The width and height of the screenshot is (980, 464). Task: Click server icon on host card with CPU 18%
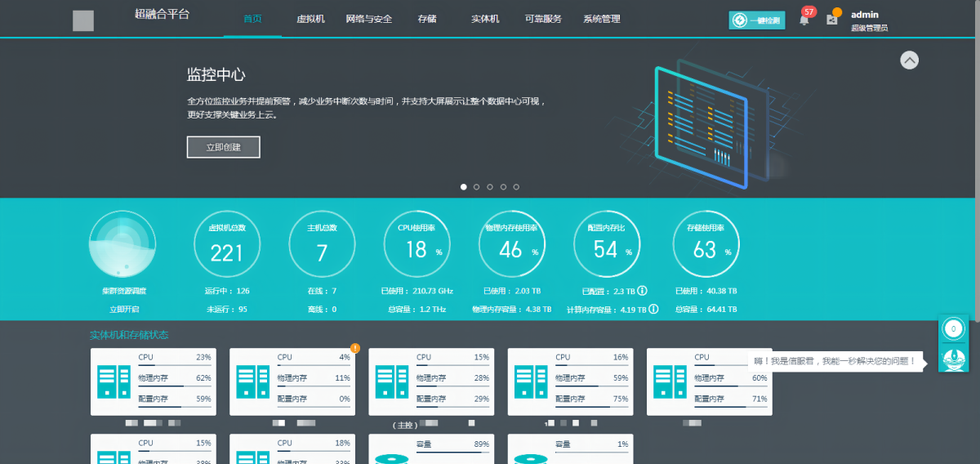[x=252, y=457]
